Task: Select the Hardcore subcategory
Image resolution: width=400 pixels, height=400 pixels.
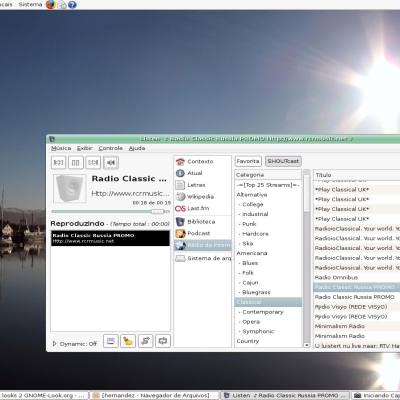Action: point(268,234)
